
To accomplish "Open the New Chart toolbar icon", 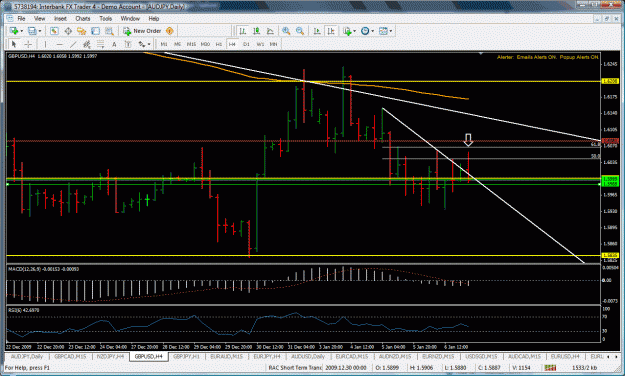I will coord(14,31).
